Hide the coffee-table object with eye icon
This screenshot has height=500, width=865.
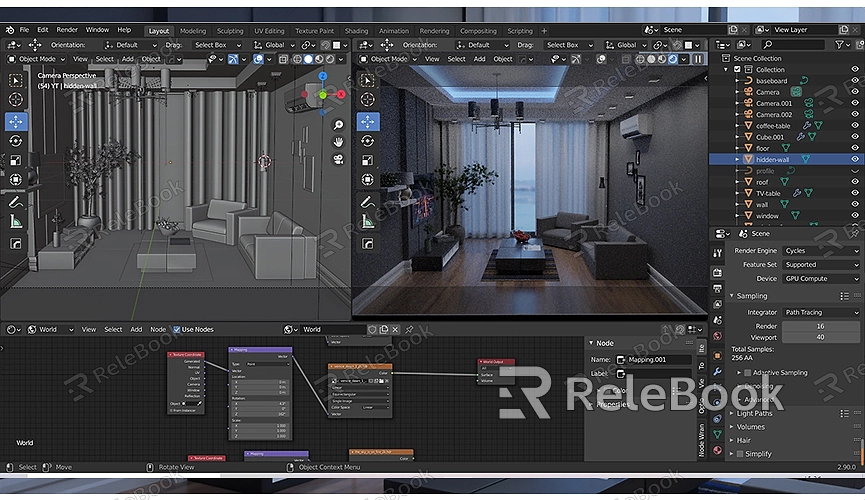coord(855,126)
